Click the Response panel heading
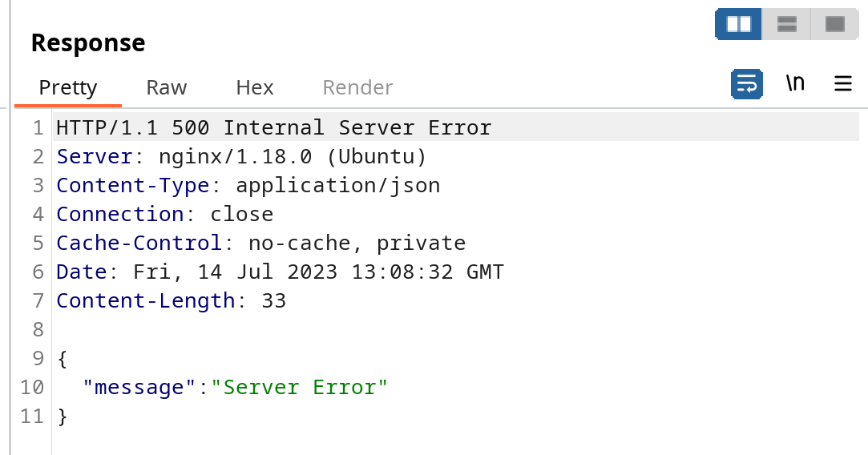 88,42
